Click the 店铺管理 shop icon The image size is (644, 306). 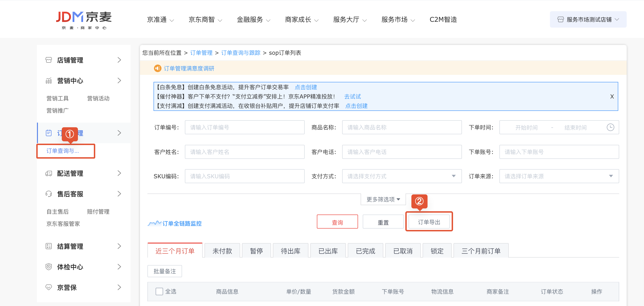pyautogui.click(x=49, y=60)
